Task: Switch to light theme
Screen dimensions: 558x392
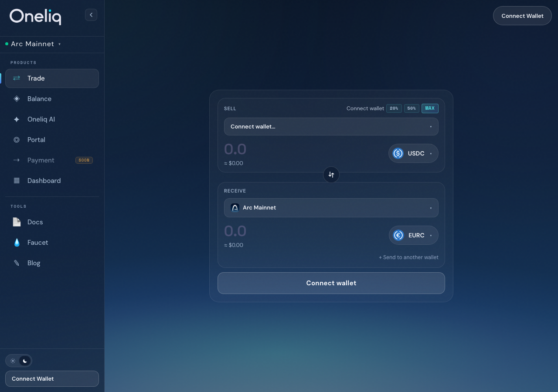Action: 13,361
